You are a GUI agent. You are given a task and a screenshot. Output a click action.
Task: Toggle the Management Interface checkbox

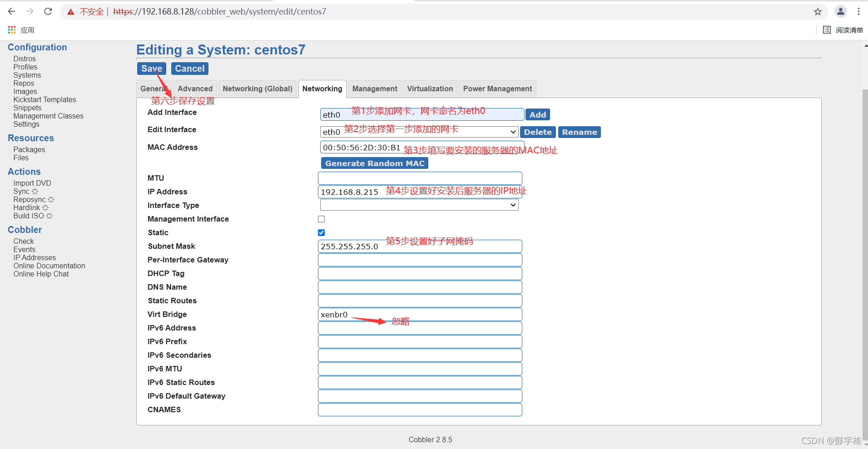tap(322, 219)
